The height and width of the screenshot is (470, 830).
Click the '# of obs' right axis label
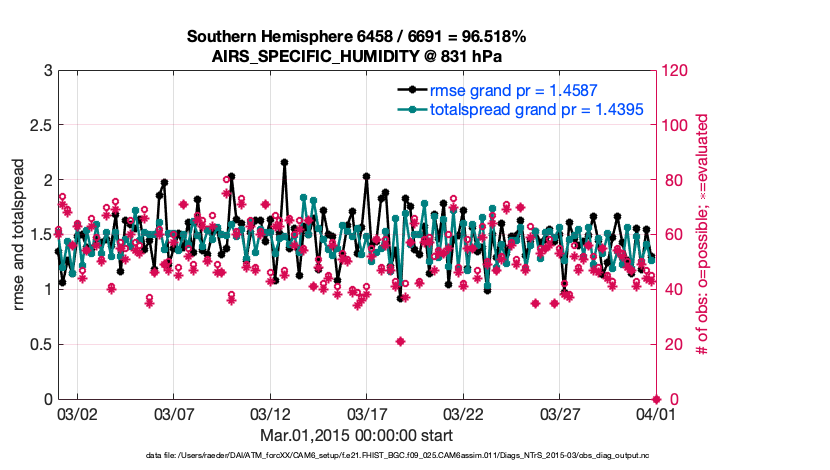click(703, 235)
